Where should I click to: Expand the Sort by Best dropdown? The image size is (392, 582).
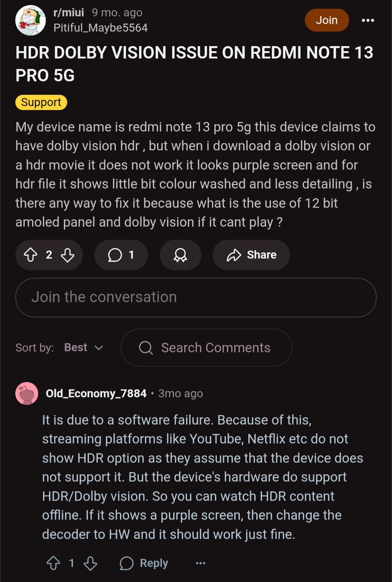(84, 348)
